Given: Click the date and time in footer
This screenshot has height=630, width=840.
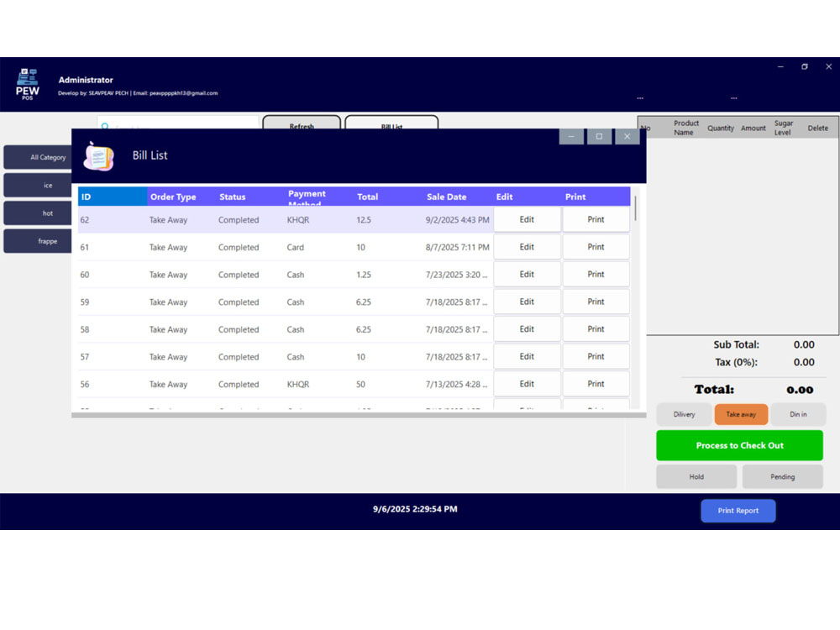Looking at the screenshot, I should click(x=415, y=509).
